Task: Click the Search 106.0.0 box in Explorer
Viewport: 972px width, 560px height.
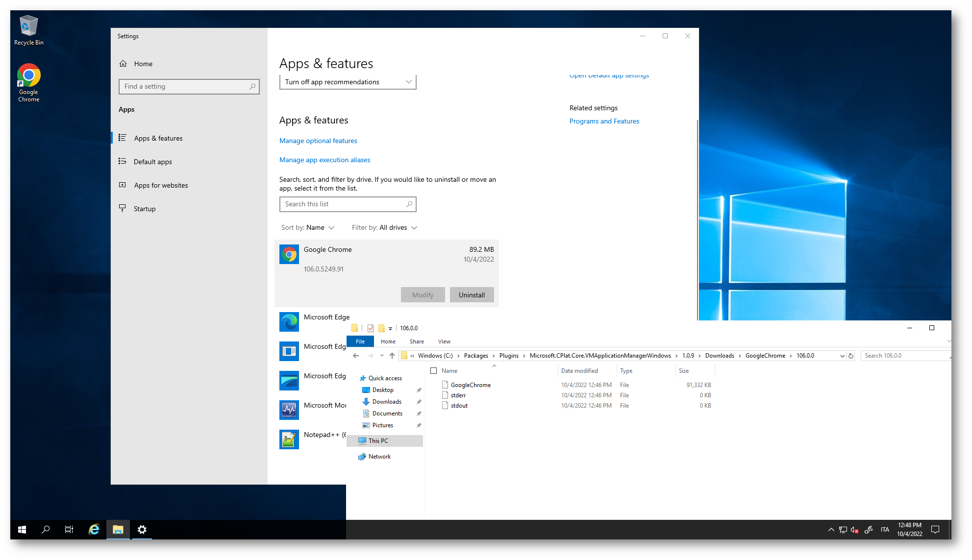Action: 905,356
